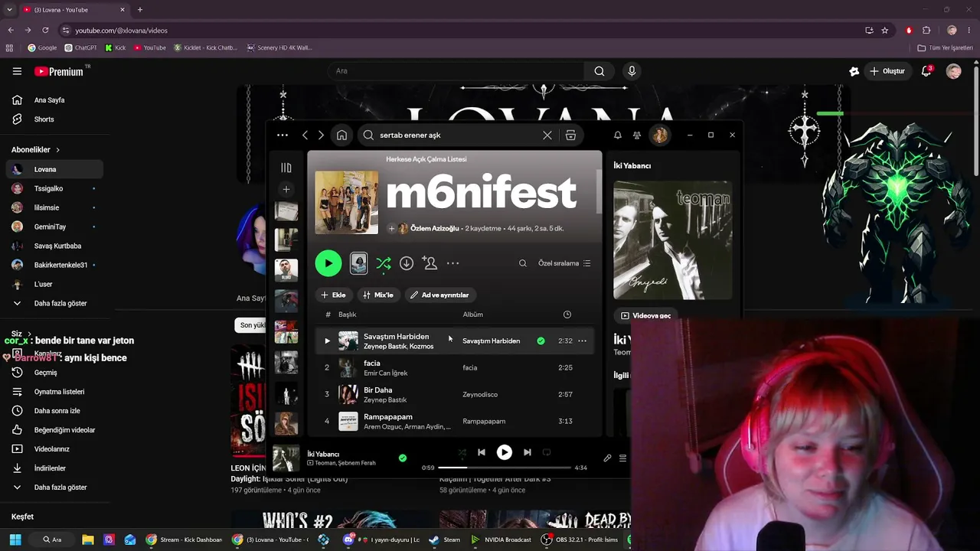Skip to previous track in Spotify
The width and height of the screenshot is (980, 551).
coord(482,452)
